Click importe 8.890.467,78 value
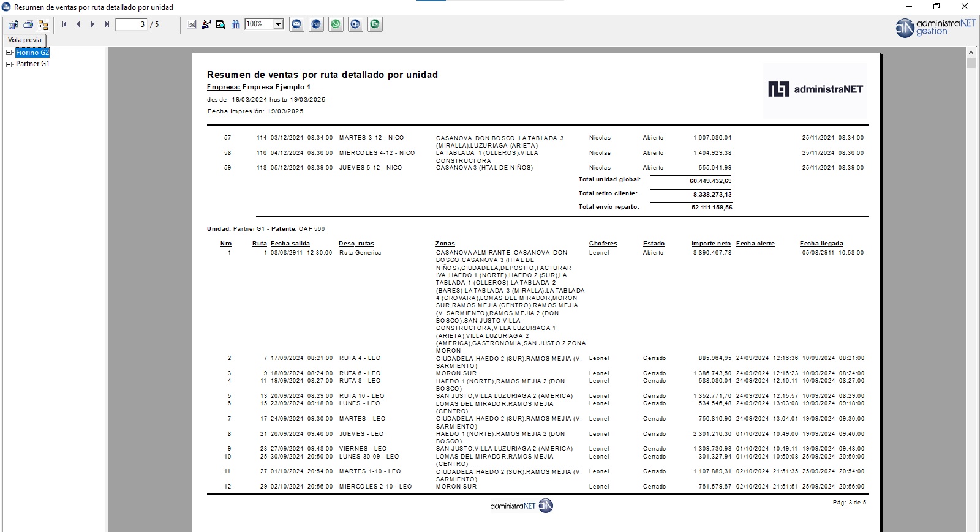Viewport: 980px width, 532px height. (x=712, y=253)
